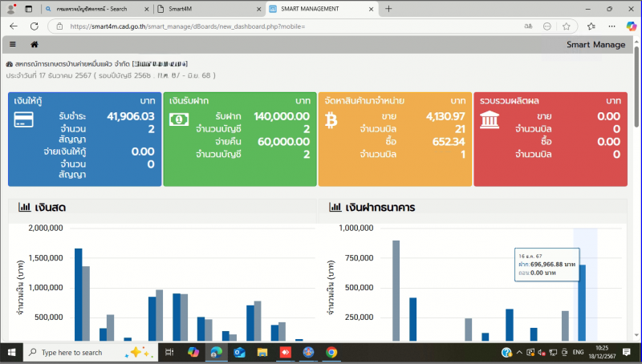Open the Windows Start menu

[11, 352]
